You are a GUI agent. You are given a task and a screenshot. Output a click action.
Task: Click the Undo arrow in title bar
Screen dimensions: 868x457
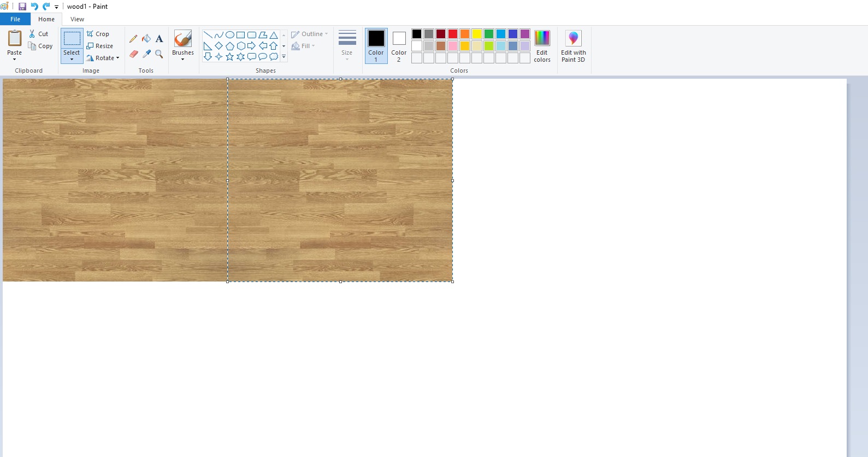click(x=34, y=7)
